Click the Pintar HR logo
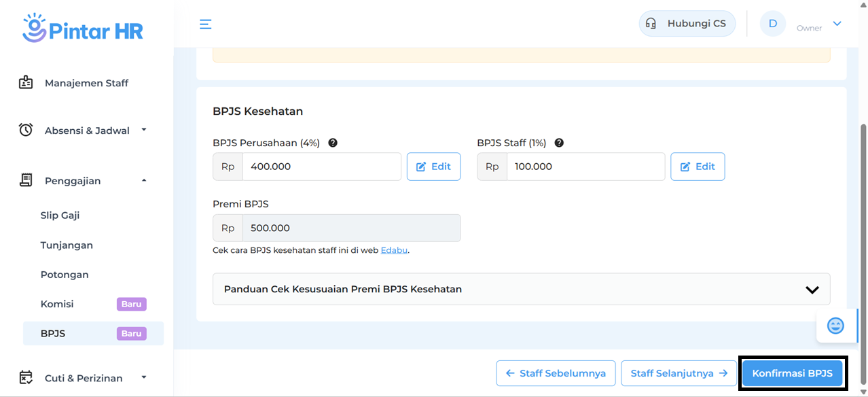Screen dimensions: 868x397 tap(83, 29)
